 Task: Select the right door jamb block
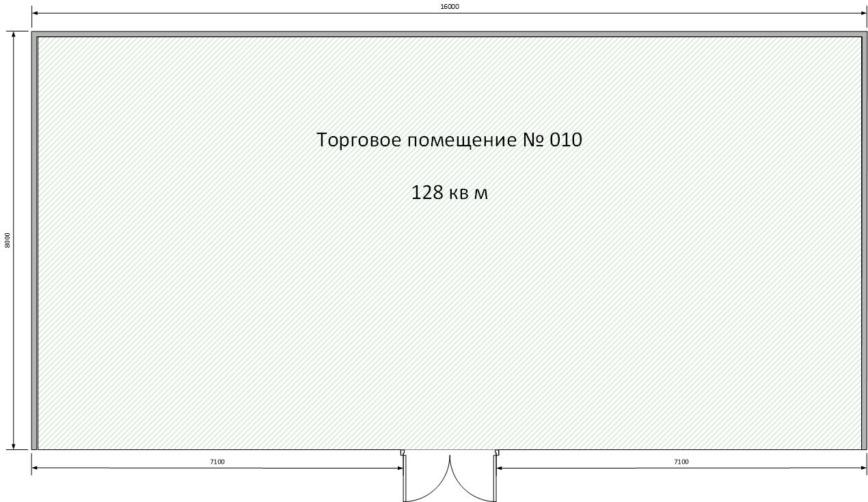[x=497, y=452]
